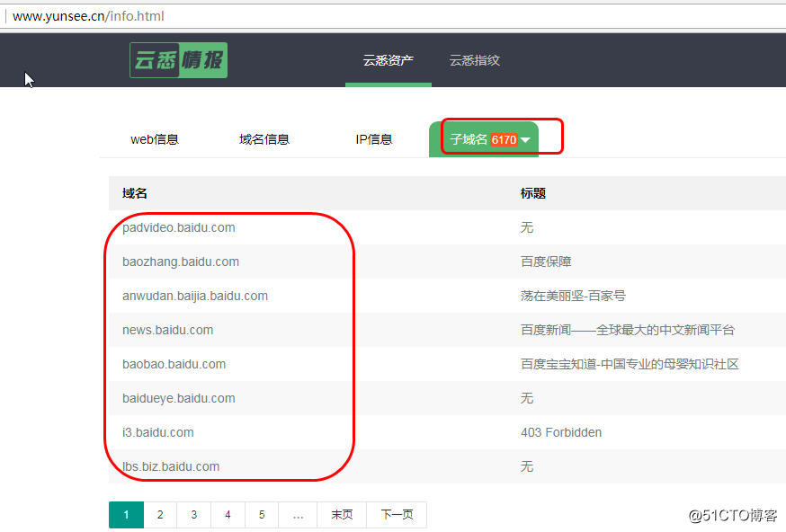Click the 6170 subdomain count badge
The width and height of the screenshot is (786, 532).
[504, 140]
